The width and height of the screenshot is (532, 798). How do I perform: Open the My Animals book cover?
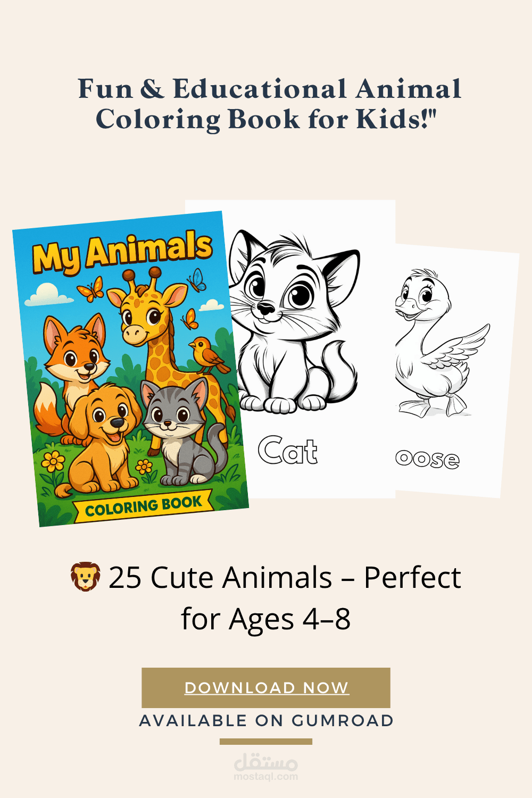(x=130, y=369)
